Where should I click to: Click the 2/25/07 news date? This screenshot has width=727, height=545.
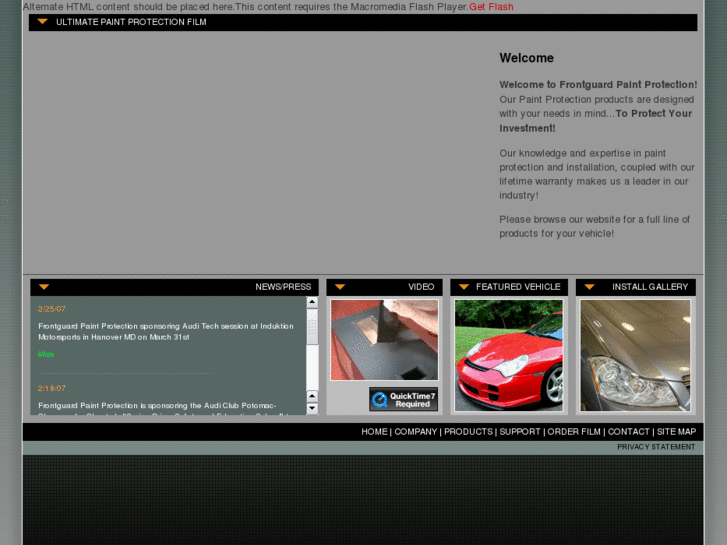pos(51,309)
